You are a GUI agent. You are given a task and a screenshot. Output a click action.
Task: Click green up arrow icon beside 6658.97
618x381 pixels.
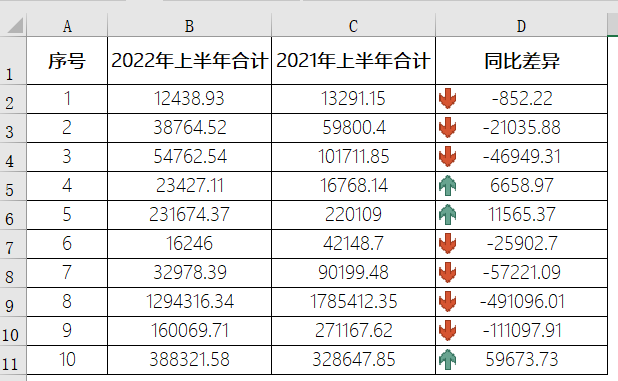(x=447, y=186)
